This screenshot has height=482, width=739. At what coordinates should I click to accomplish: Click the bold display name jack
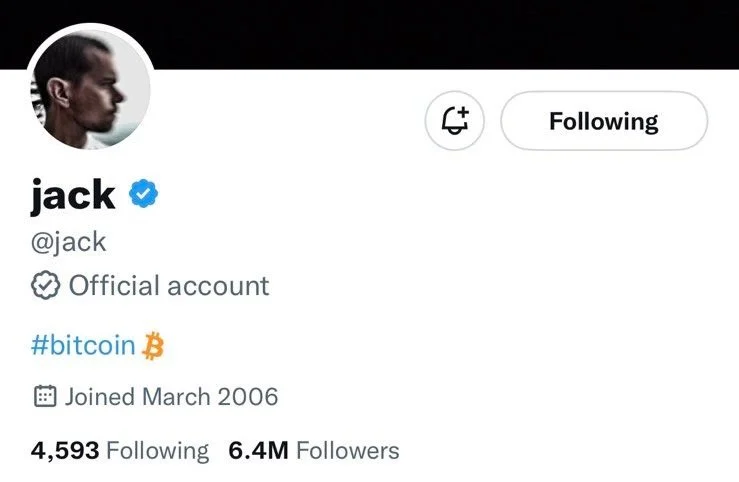tap(73, 195)
